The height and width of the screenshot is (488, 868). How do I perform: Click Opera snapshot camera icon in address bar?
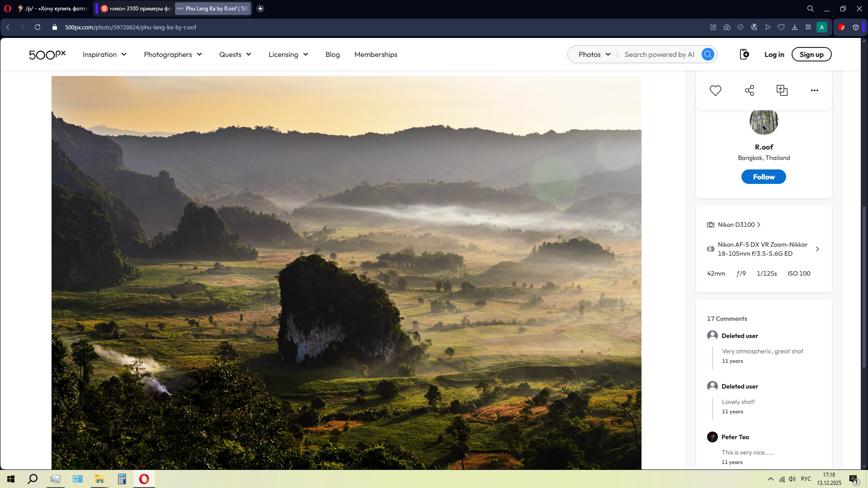[726, 27]
